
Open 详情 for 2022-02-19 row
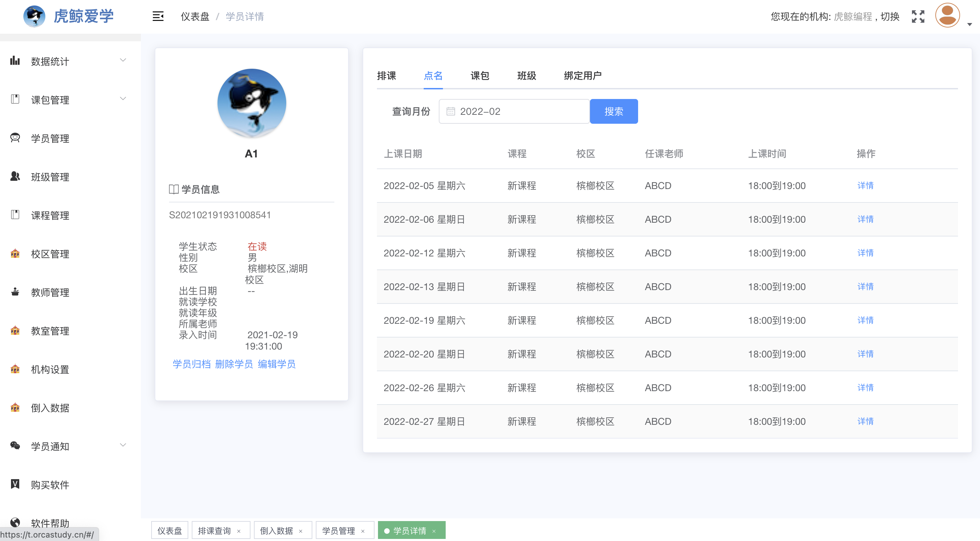tap(865, 320)
